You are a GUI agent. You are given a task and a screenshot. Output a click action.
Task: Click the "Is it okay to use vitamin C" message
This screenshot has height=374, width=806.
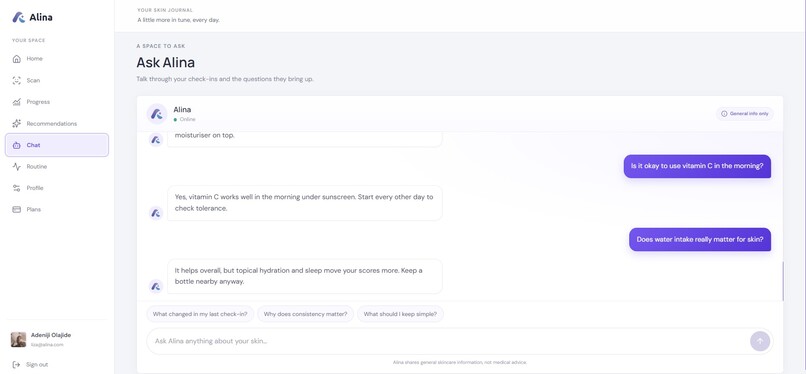[x=698, y=166]
